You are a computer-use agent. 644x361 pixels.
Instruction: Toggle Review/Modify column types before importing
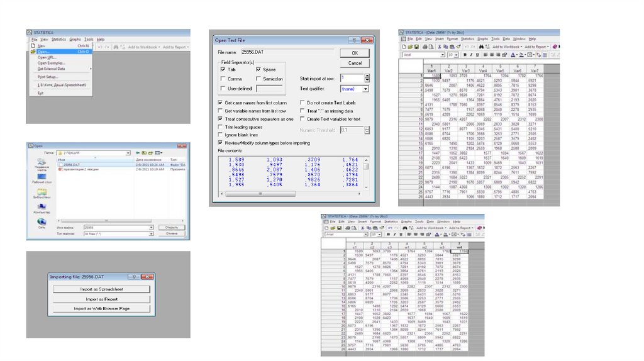click(220, 143)
